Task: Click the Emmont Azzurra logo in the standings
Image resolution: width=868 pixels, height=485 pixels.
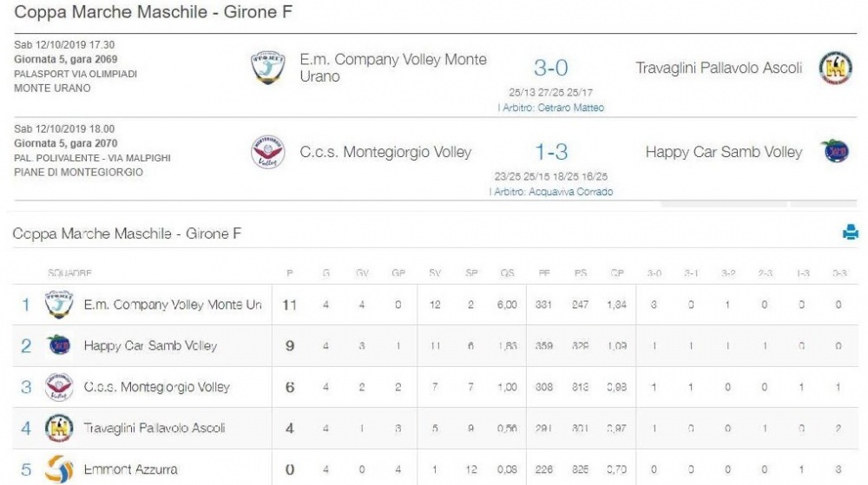Action: pyautogui.click(x=59, y=469)
